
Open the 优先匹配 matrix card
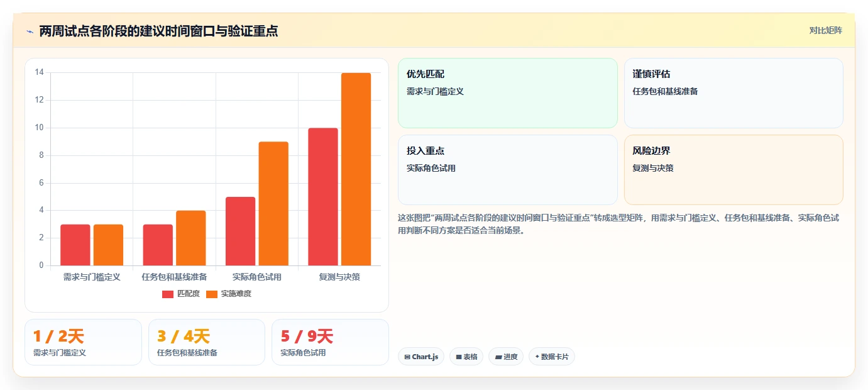[x=508, y=93]
